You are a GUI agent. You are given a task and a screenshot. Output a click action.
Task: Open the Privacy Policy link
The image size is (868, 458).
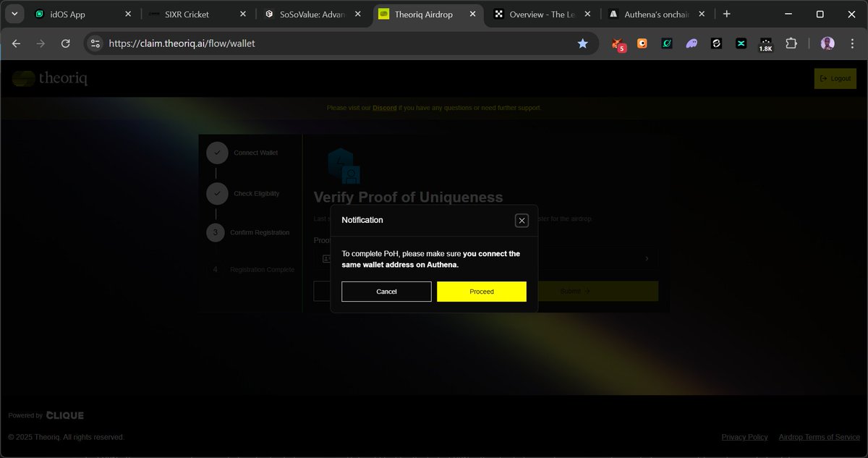tap(744, 437)
